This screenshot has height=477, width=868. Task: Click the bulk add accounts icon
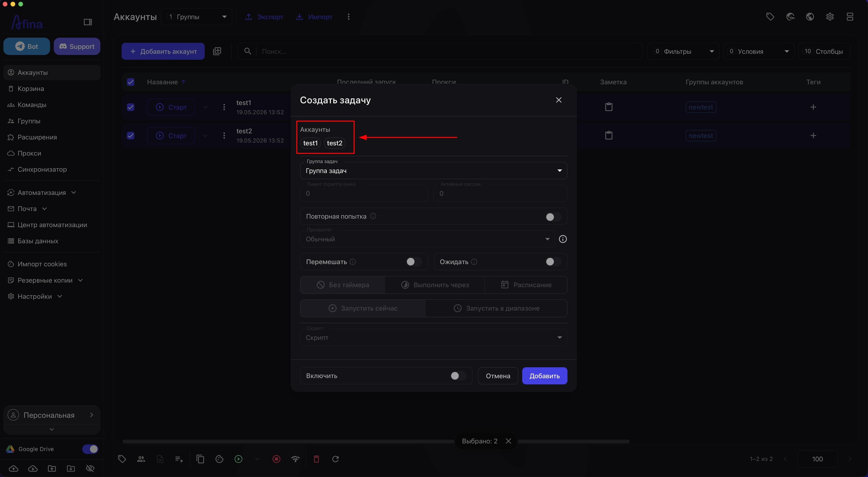coord(217,51)
